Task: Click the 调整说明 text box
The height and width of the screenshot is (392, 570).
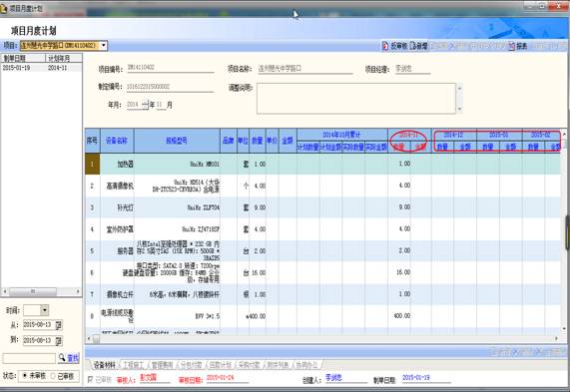Action: (x=356, y=98)
